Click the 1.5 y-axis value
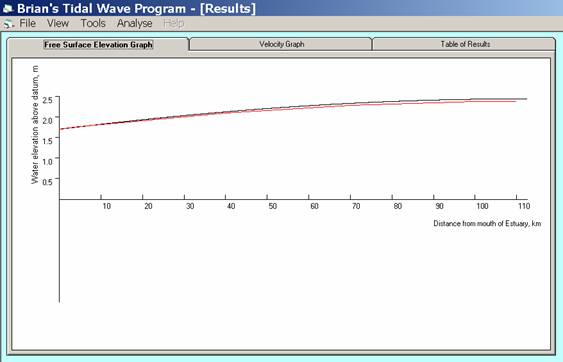The image size is (563, 362). point(47,141)
